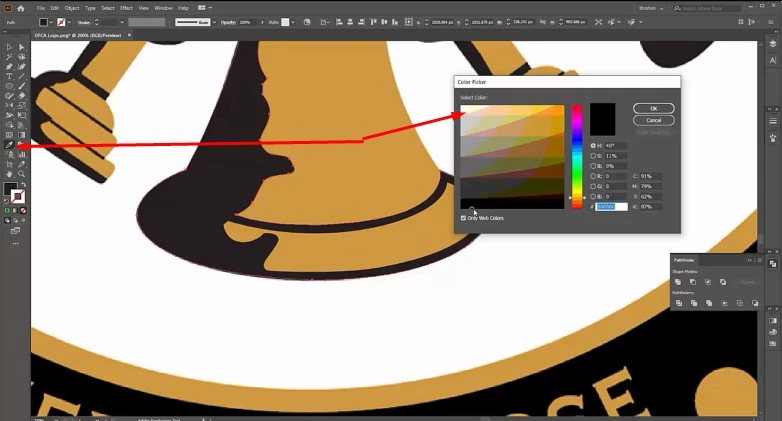Select the Selection (black arrow) tool

9,47
